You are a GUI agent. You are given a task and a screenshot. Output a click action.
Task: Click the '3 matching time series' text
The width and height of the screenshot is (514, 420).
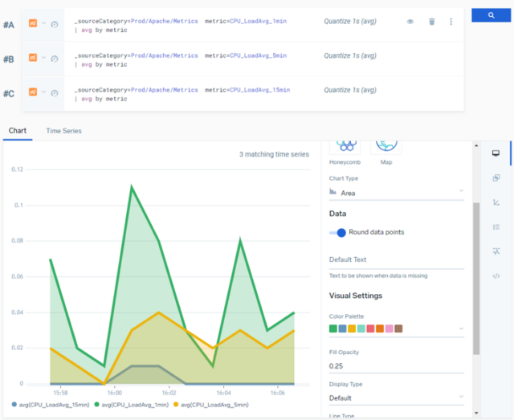(x=274, y=154)
